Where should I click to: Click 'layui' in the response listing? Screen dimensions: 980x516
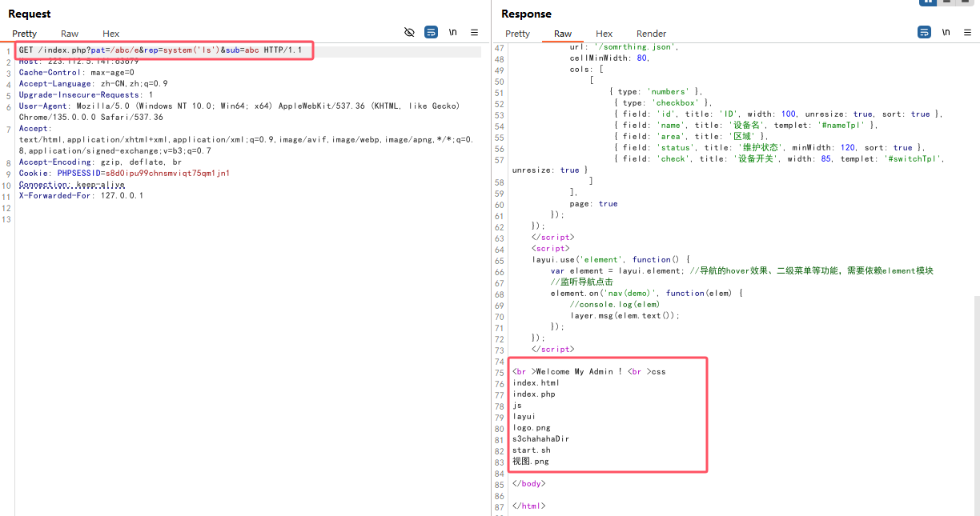(x=524, y=416)
